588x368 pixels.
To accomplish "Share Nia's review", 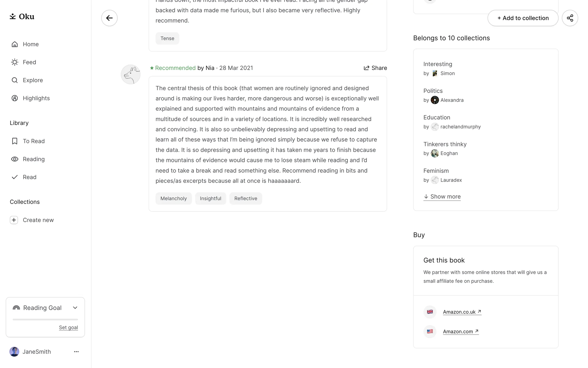I will point(375,68).
